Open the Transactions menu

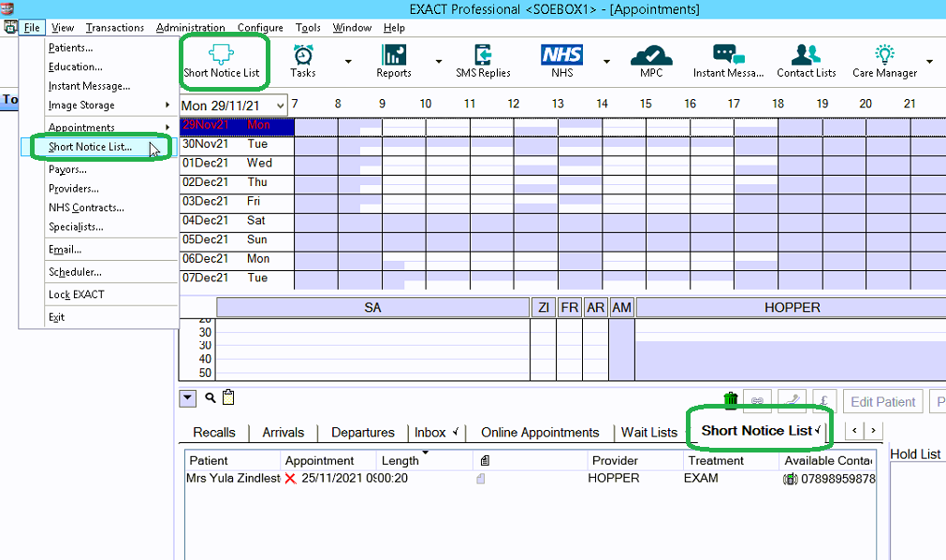click(x=115, y=28)
